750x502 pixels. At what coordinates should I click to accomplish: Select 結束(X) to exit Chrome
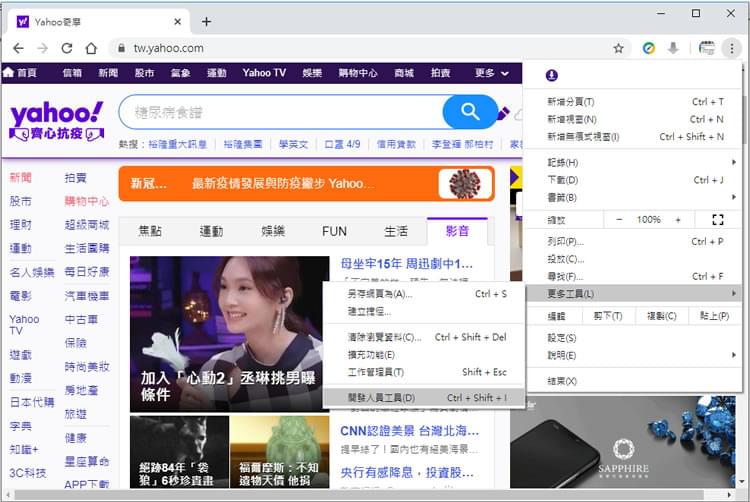[634, 381]
